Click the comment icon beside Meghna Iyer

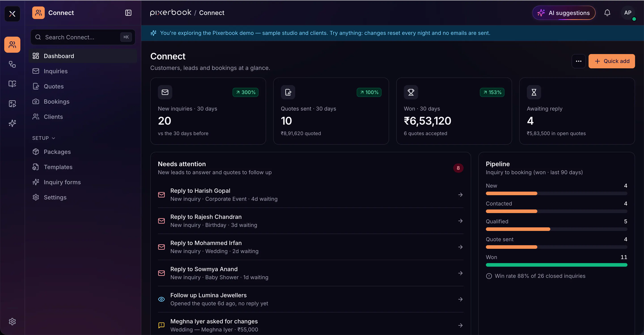(x=161, y=325)
